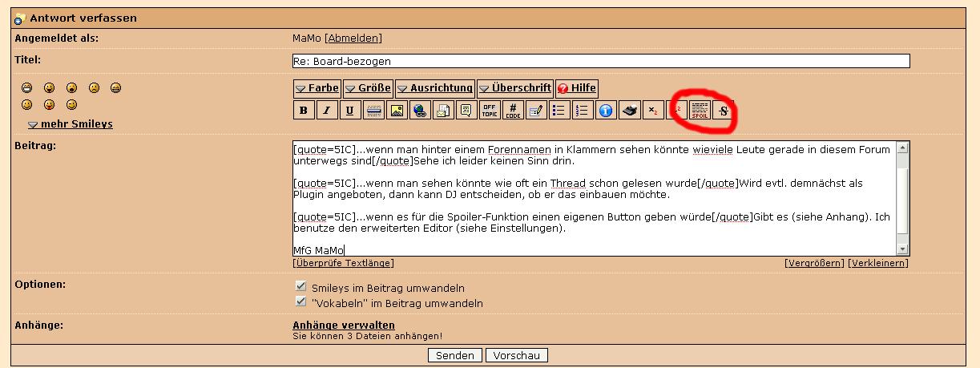
Task: Insert spoiler tag with SPOIL button
Action: [x=700, y=111]
